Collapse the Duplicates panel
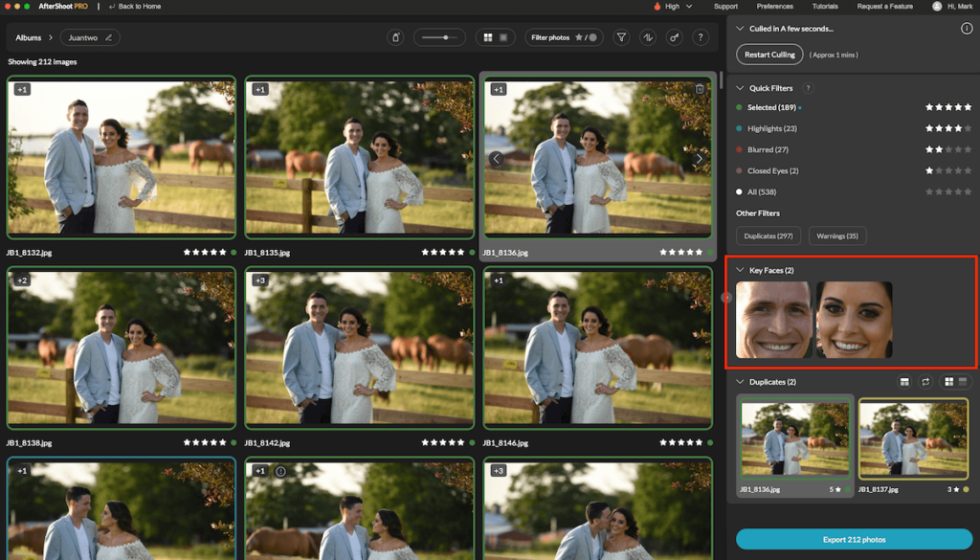 point(738,381)
